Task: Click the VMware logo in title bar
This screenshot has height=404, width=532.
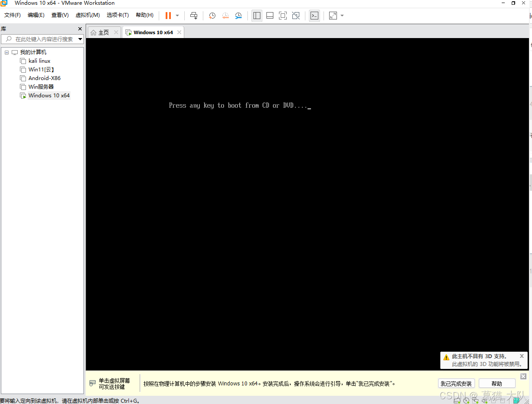Action: tap(4, 3)
